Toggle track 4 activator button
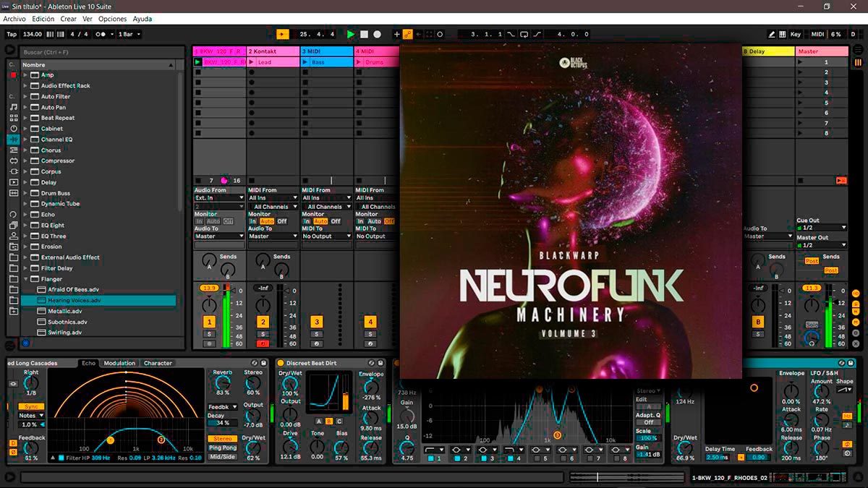The height and width of the screenshot is (488, 868). point(370,322)
